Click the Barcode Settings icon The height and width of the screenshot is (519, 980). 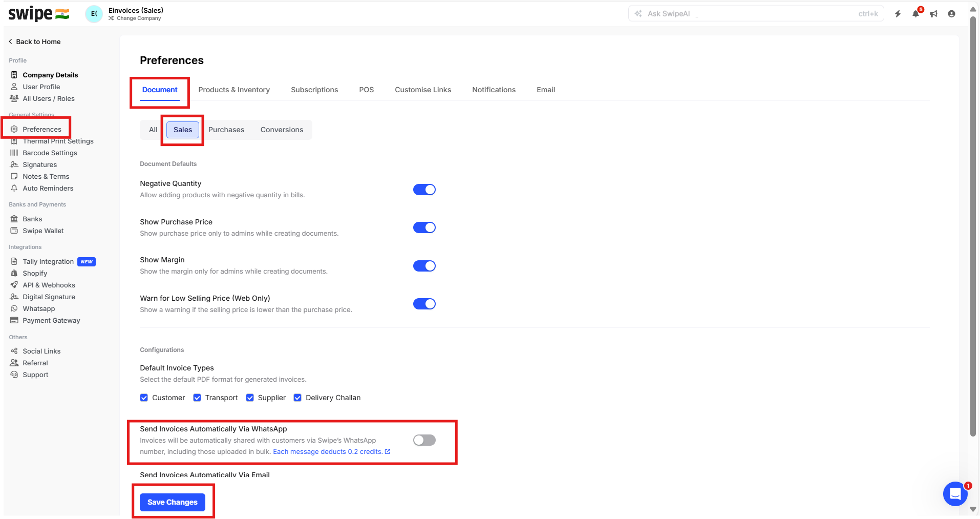pyautogui.click(x=14, y=153)
